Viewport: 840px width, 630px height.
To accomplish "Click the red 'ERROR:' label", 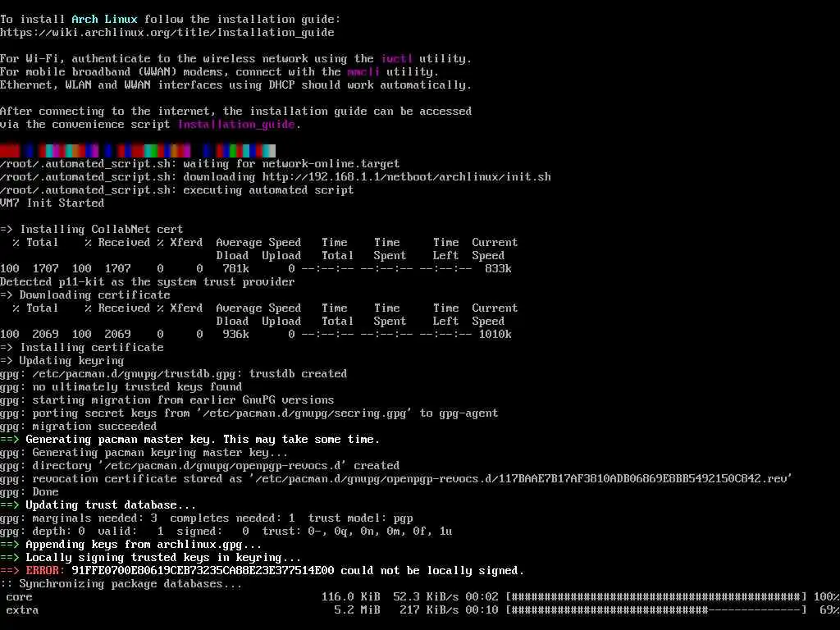I will (x=45, y=571).
